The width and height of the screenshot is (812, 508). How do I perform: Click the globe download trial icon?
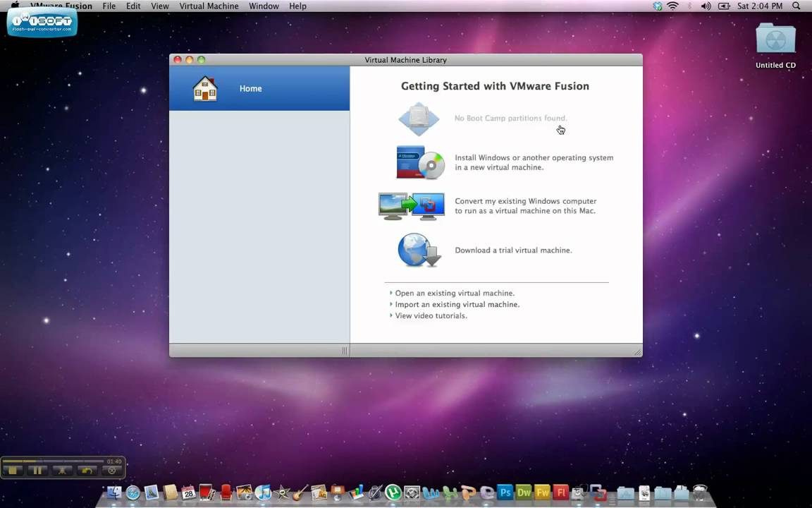pyautogui.click(x=419, y=250)
